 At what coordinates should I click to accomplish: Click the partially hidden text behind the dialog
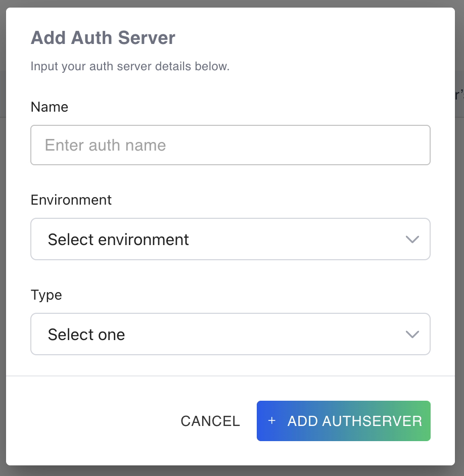(459, 95)
